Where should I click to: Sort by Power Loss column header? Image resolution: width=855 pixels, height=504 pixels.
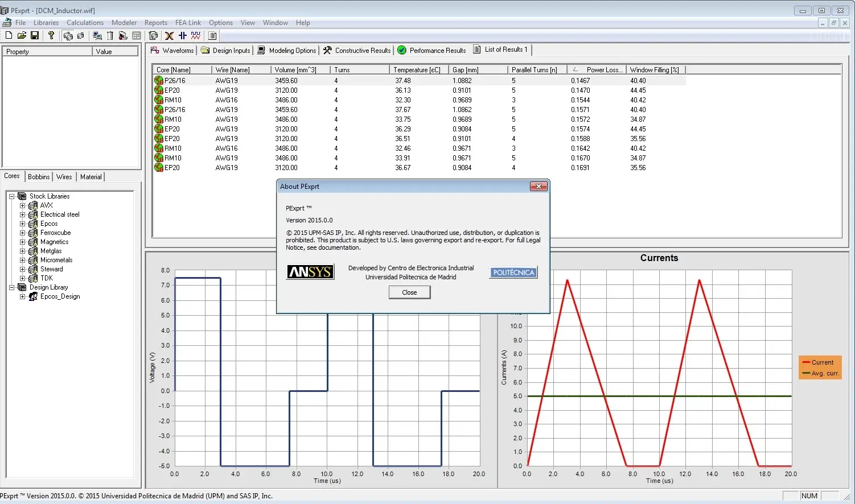[x=597, y=69]
